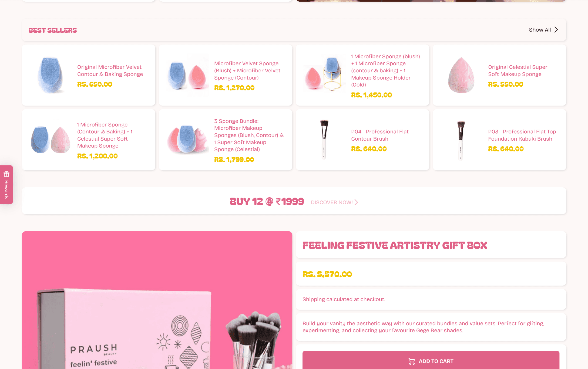Click the cart icon in Add to Cart
Image resolution: width=588 pixels, height=369 pixels.
point(412,361)
